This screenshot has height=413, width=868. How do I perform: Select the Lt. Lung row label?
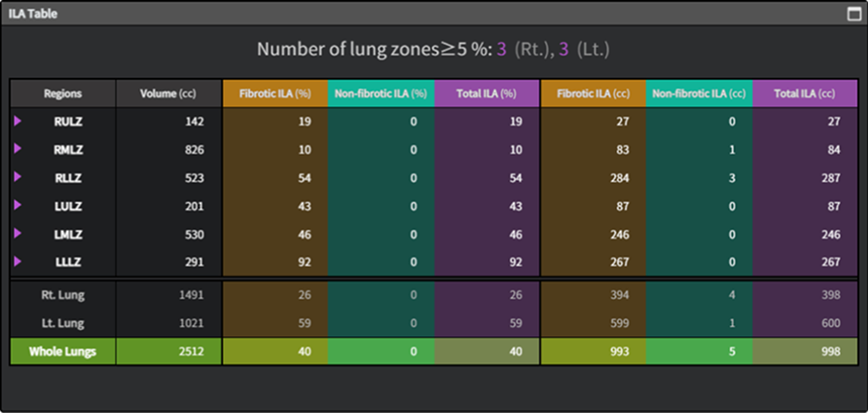click(62, 323)
